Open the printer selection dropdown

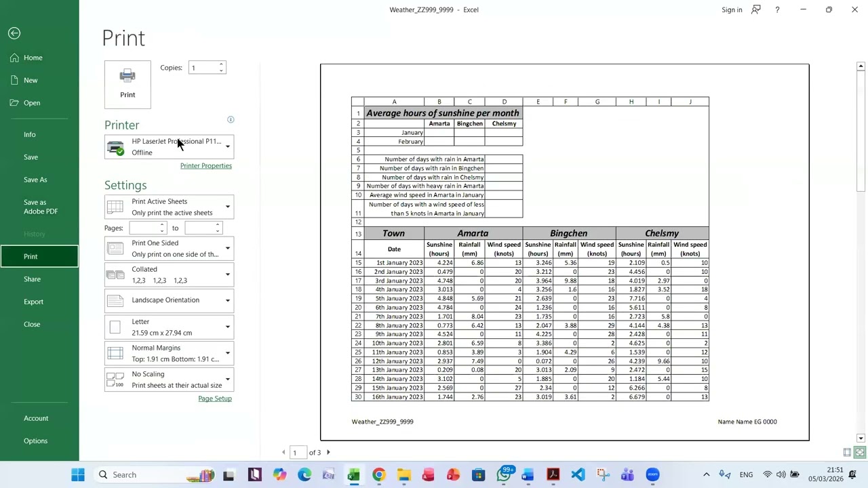click(x=169, y=147)
